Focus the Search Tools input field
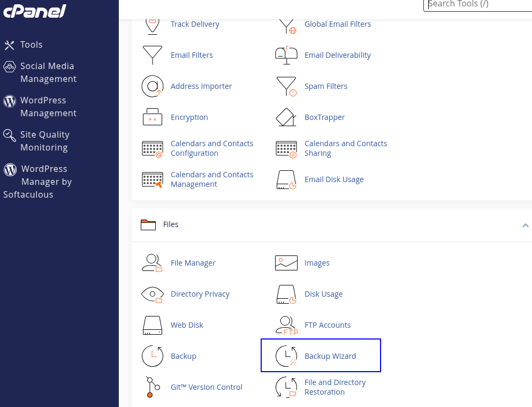Screen dimensions: 532x407 coord(478,4)
